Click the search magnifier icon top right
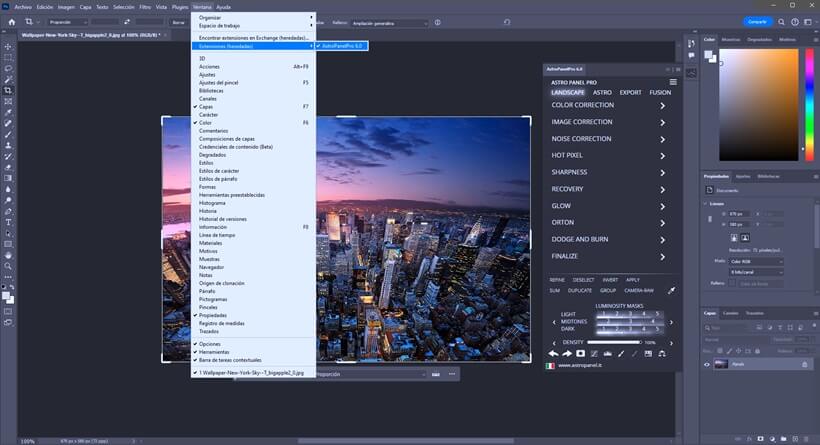Screen dimensions: 820x445 [781, 22]
